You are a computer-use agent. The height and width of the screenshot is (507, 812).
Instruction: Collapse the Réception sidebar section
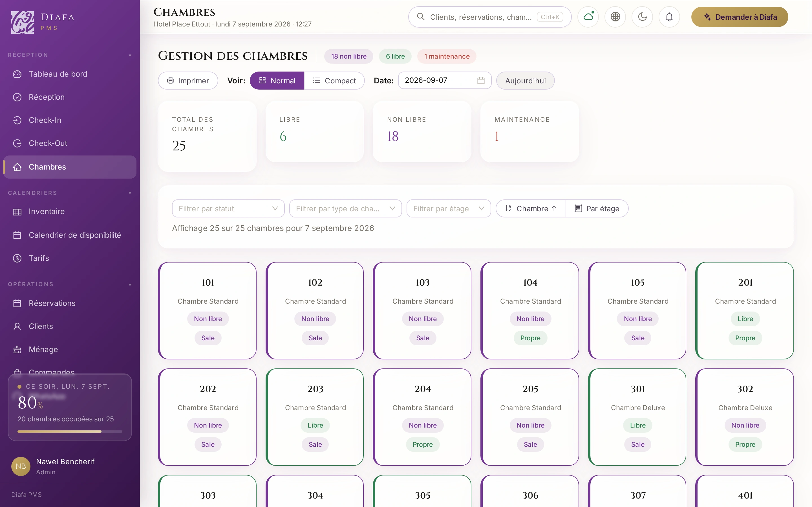pyautogui.click(x=130, y=55)
